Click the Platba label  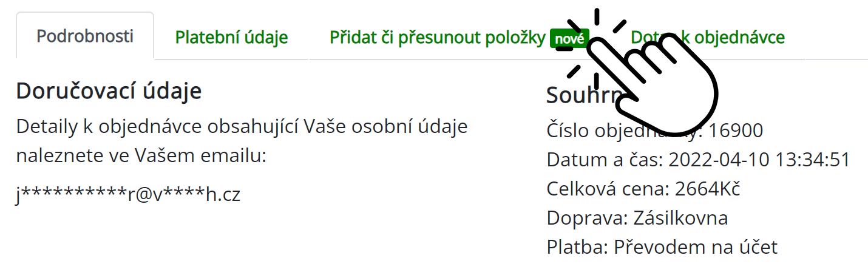point(577,247)
